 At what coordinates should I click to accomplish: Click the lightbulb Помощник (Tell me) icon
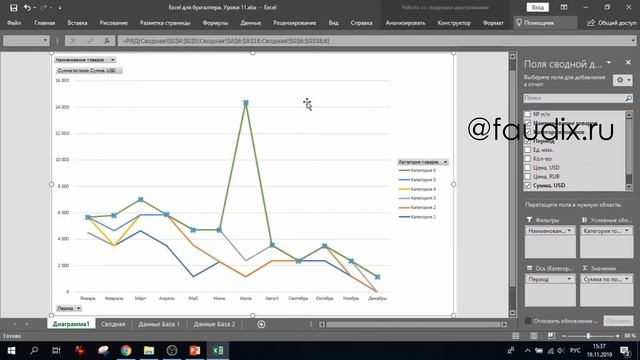519,23
